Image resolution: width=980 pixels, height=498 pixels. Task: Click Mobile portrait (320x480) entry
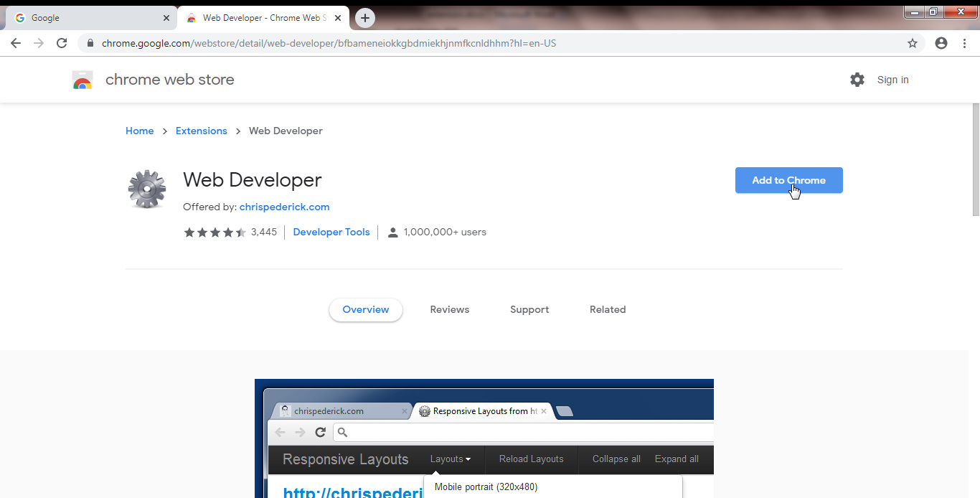486,487
